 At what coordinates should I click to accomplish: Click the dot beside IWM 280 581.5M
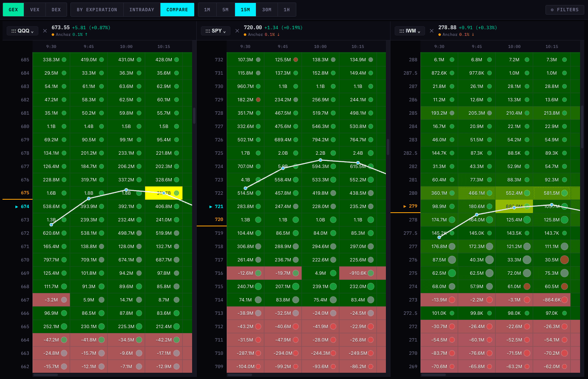pos(565,193)
